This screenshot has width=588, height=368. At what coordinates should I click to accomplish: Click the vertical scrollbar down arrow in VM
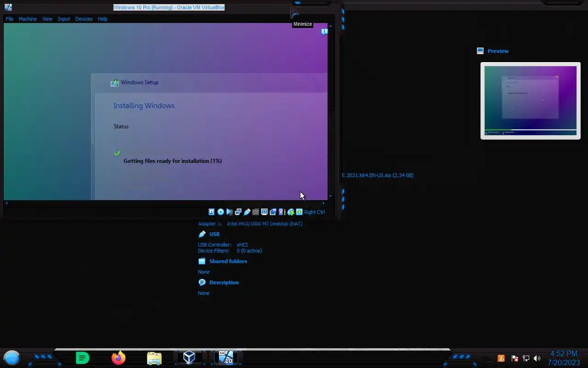pos(331,196)
